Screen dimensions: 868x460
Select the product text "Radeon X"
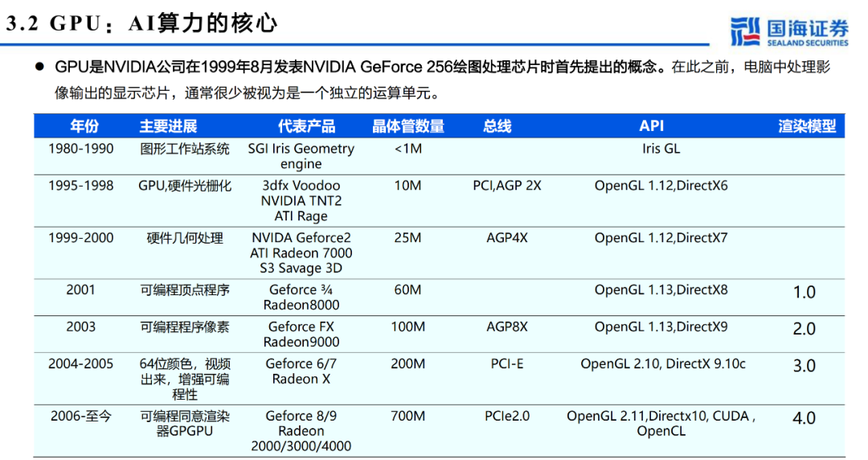coord(301,379)
